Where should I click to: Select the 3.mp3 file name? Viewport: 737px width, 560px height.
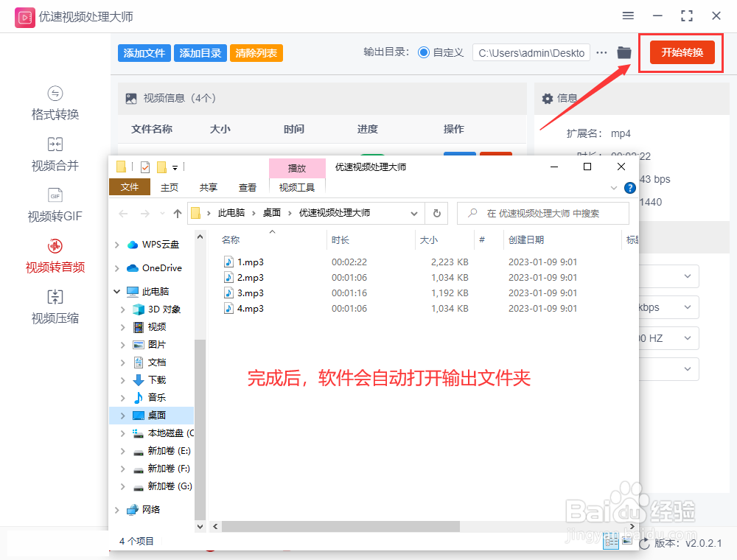250,293
